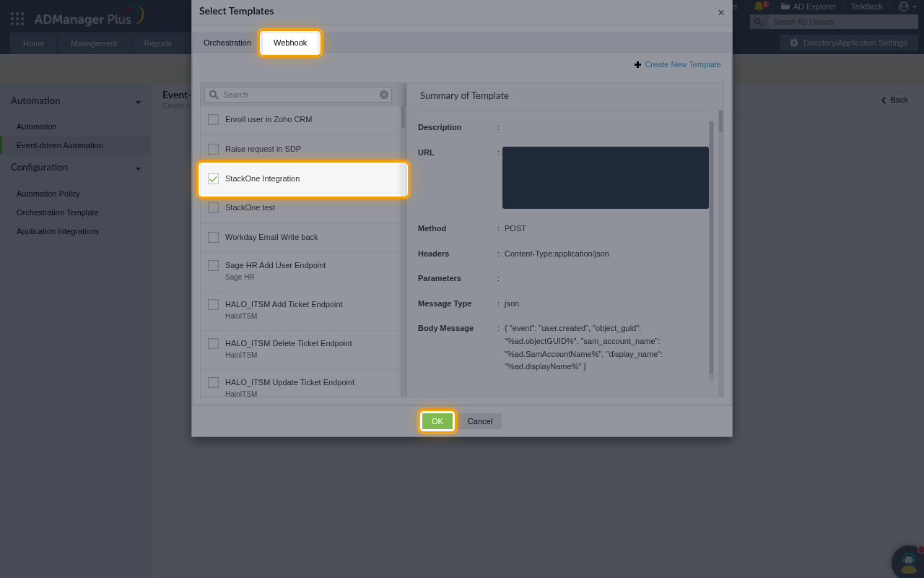Open Orchestration Template in the sidebar
This screenshot has height=578, width=924.
(x=58, y=212)
